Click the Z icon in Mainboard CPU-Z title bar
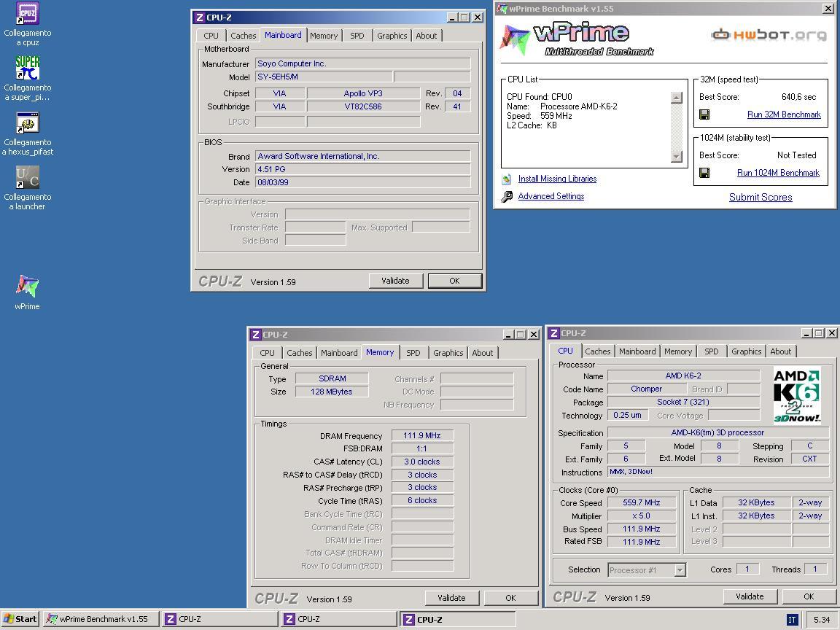The image size is (840, 630). click(199, 17)
